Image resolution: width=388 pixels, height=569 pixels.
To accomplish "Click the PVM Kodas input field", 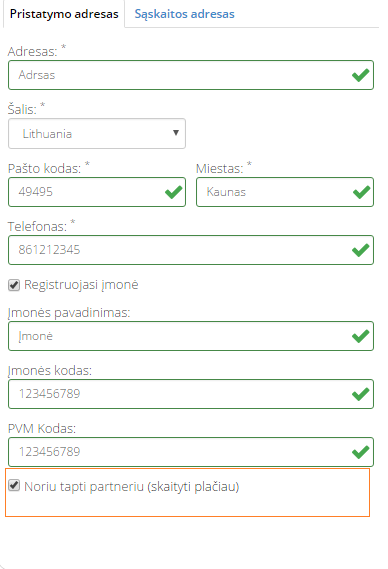I will pos(191,452).
